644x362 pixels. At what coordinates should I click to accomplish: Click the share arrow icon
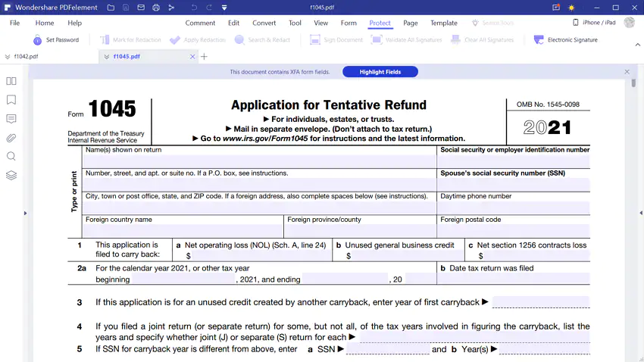(x=171, y=8)
